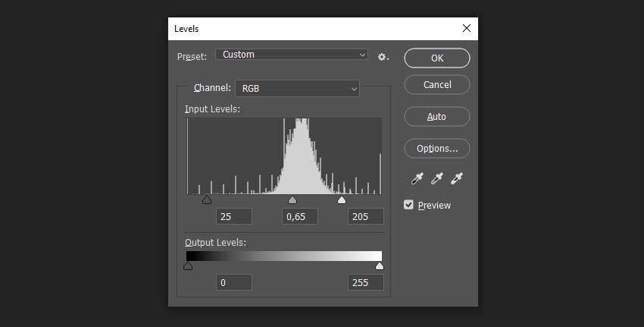Open the preset options gear menu
Viewport: 644px width, 327px height.
tap(383, 56)
